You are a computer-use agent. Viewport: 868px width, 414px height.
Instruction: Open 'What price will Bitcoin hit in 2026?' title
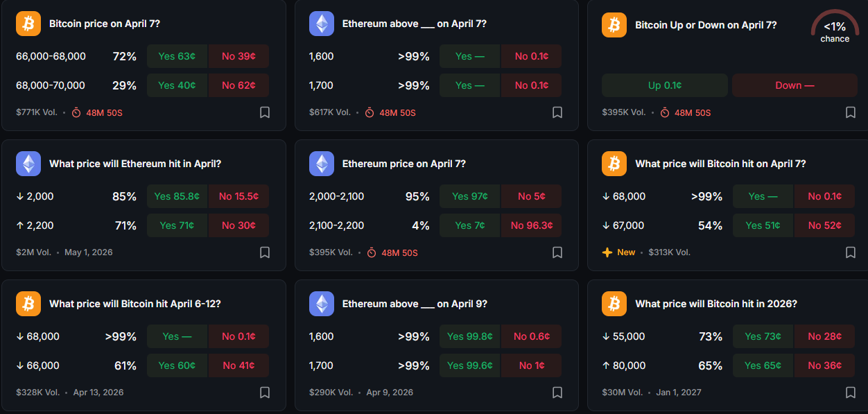715,304
